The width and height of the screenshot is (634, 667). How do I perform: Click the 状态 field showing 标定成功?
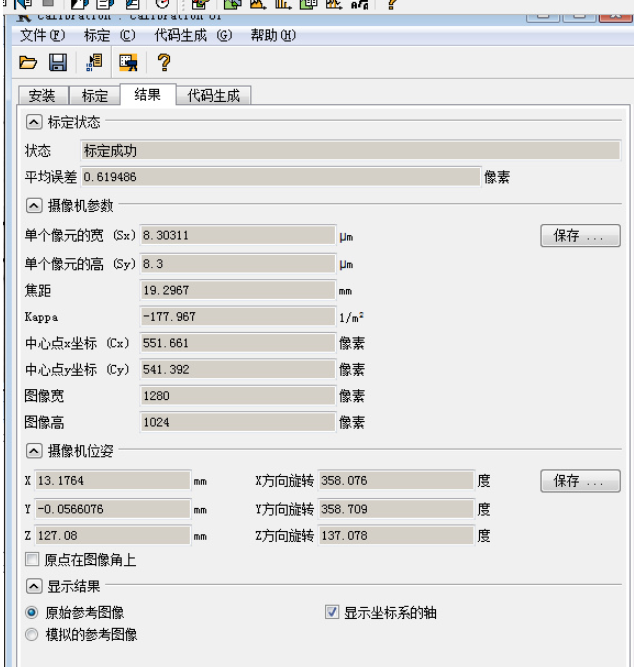351,151
